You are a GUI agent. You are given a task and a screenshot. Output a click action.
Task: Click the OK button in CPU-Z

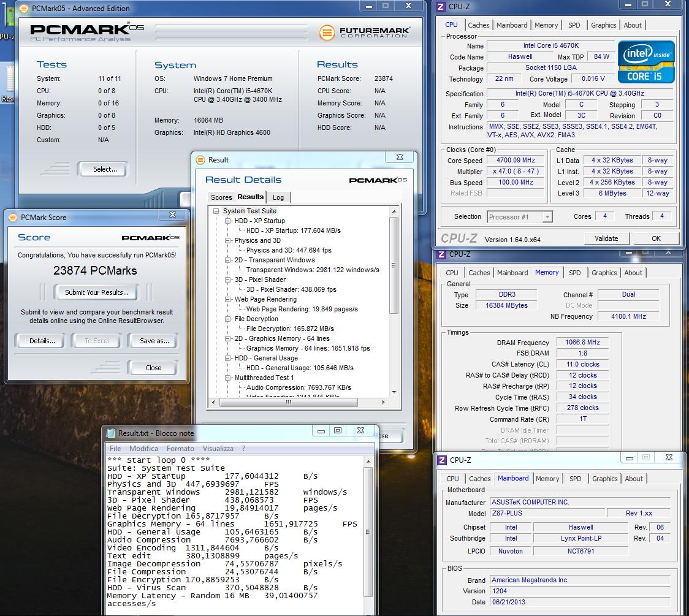click(x=656, y=238)
